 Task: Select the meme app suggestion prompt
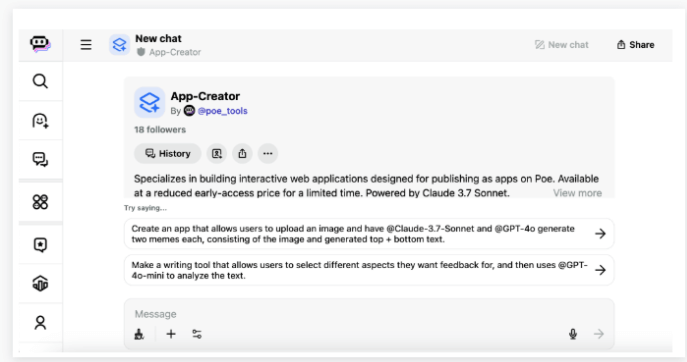tap(369, 234)
